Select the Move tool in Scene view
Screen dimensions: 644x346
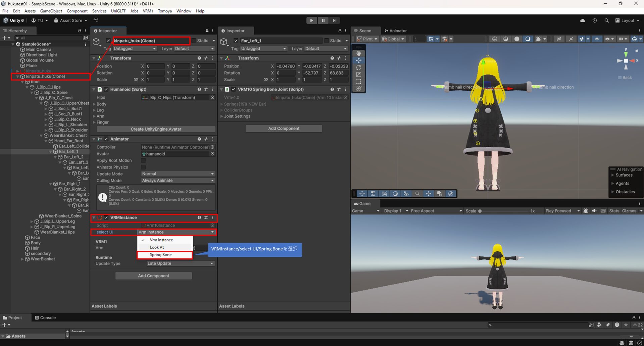pos(359,60)
